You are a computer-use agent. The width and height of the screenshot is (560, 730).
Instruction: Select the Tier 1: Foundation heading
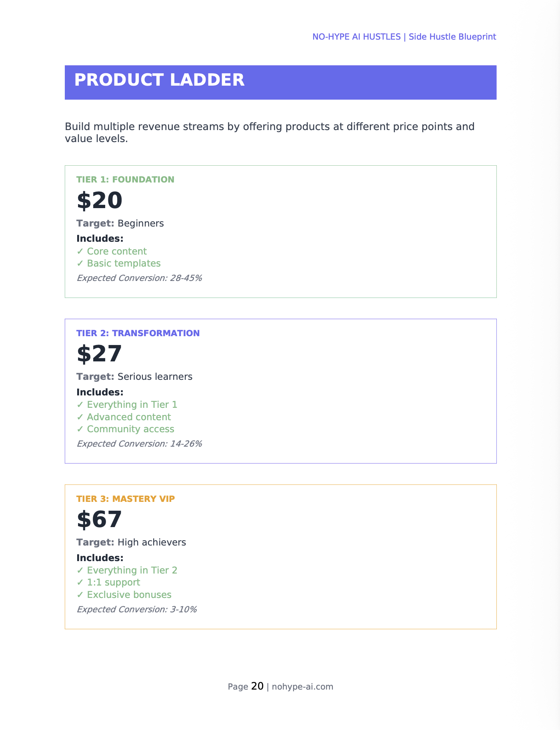tap(125, 179)
